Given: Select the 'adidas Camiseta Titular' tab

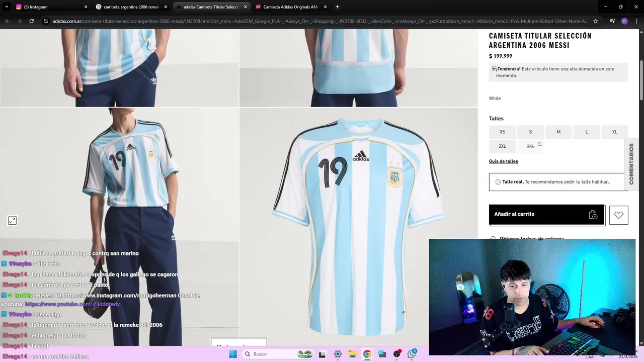Looking at the screenshot, I should point(211,7).
